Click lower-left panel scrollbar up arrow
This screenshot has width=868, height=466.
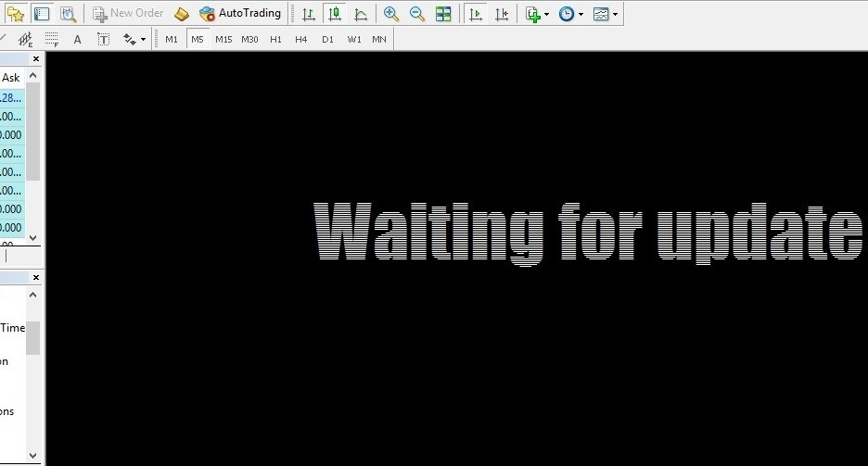tap(33, 295)
